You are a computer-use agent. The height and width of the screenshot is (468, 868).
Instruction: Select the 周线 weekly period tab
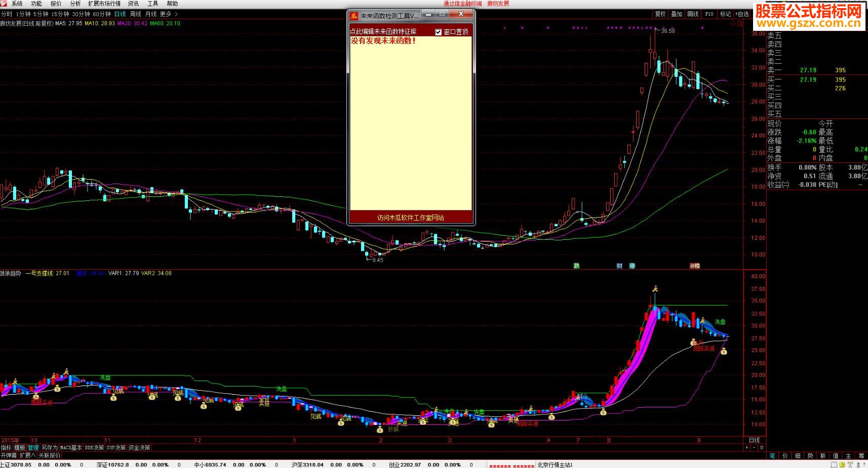[x=136, y=14]
